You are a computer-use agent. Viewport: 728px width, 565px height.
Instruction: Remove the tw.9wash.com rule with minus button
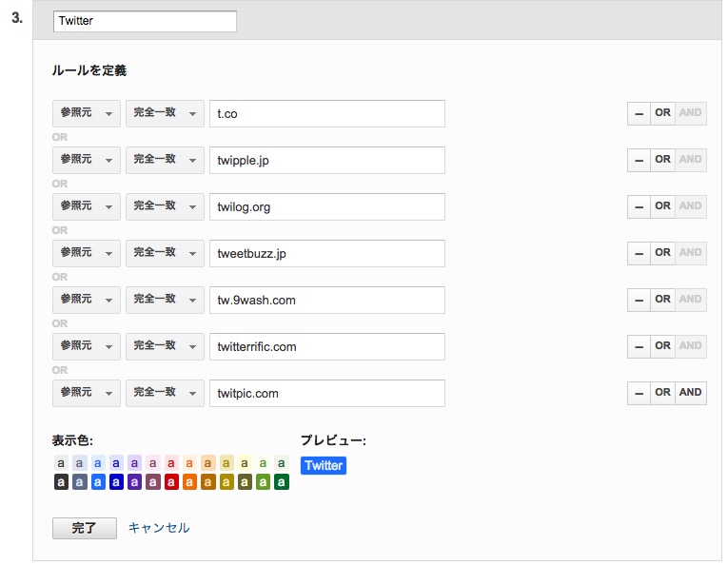639,301
